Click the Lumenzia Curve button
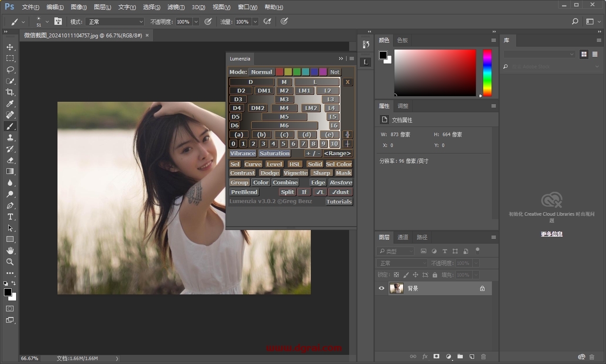Image resolution: width=606 pixels, height=364 pixels. tap(253, 164)
